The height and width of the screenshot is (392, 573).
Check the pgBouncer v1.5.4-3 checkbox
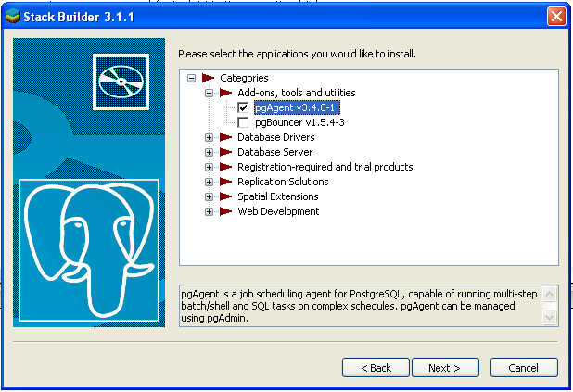pyautogui.click(x=243, y=122)
